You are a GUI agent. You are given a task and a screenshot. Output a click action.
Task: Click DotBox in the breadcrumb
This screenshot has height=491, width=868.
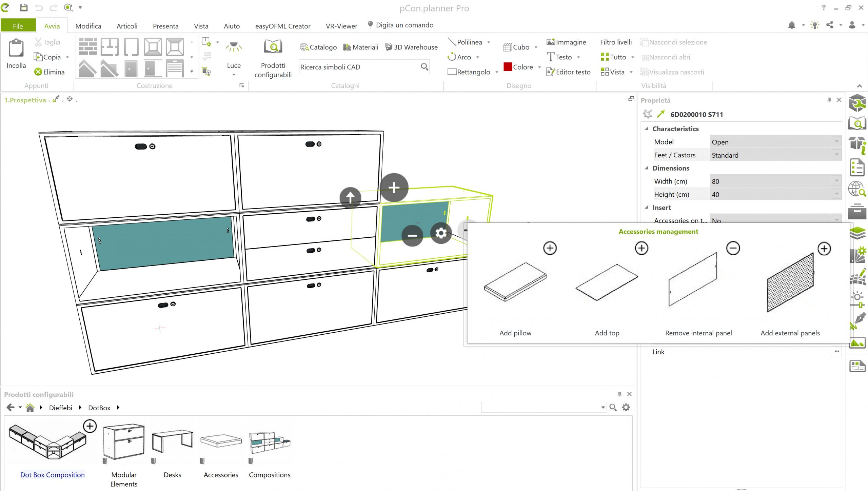click(99, 408)
